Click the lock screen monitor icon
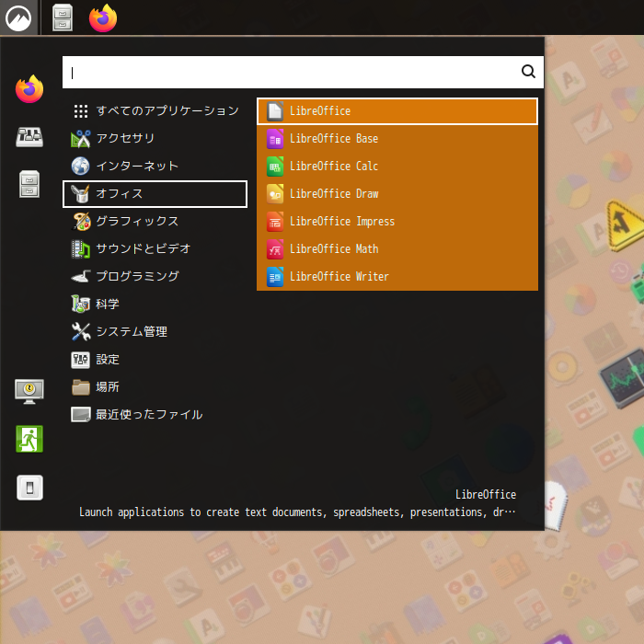Viewport: 644px width, 644px height. (x=29, y=391)
